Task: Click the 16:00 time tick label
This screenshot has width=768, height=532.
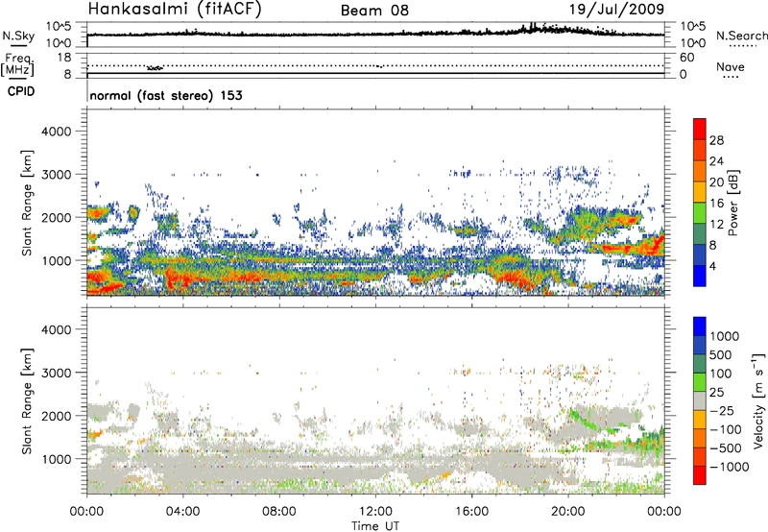Action: [471, 512]
